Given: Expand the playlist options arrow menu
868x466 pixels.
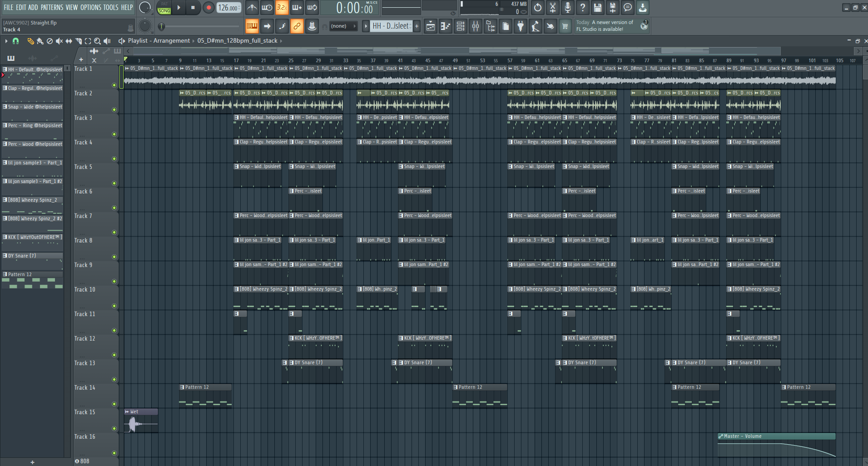Looking at the screenshot, I should coord(6,41).
